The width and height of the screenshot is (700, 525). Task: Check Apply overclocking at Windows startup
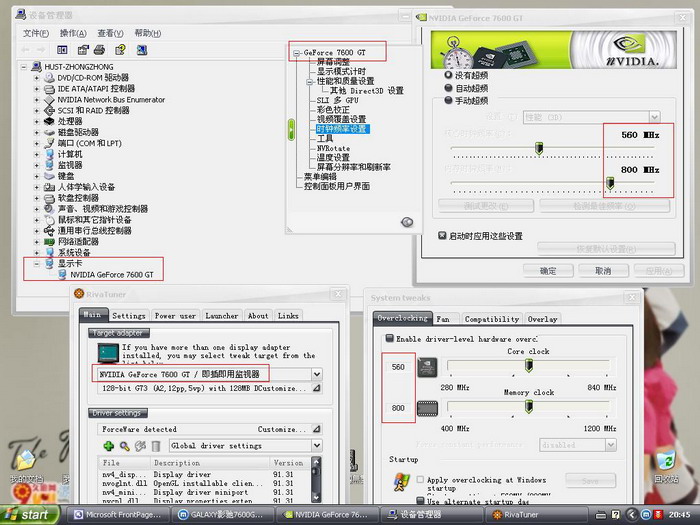click(420, 479)
